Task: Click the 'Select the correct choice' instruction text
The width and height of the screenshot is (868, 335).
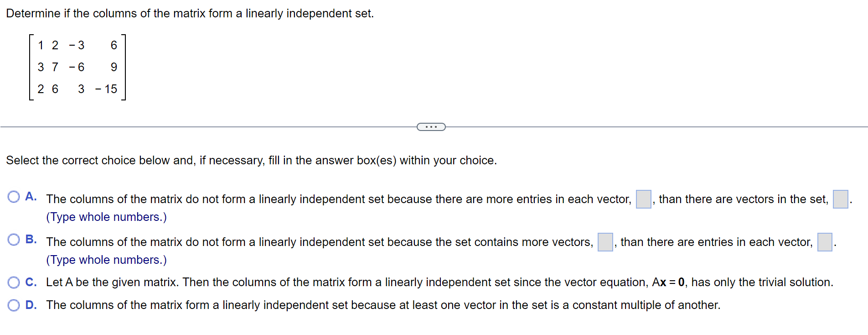Action: (252, 160)
